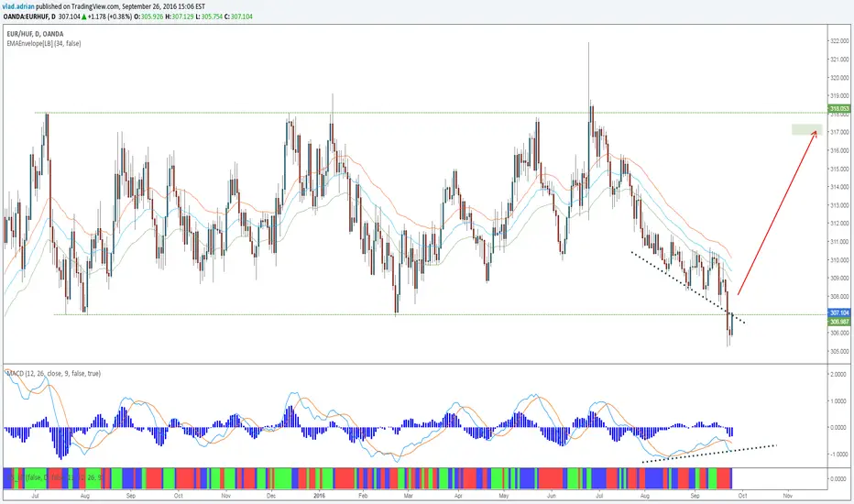The height and width of the screenshot is (504, 854).
Task: Click the 308.000 price axis label
Action: coord(839,296)
